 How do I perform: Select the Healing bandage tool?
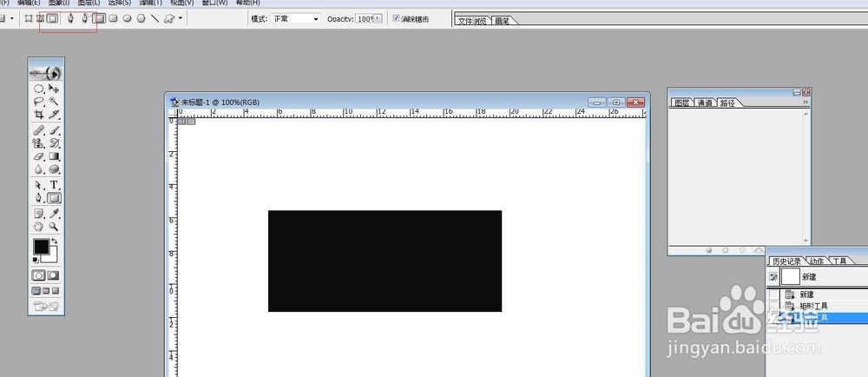(x=39, y=130)
